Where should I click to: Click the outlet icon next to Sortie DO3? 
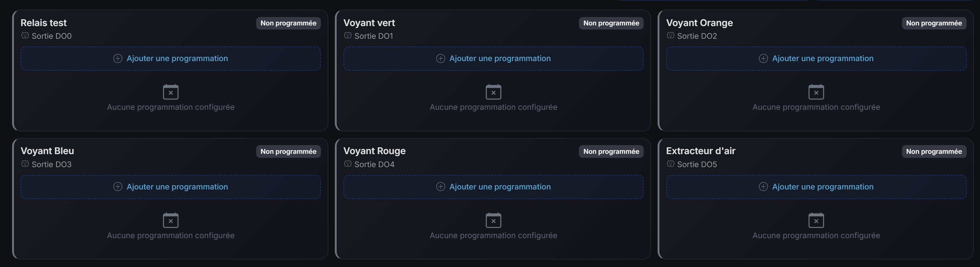pyautogui.click(x=25, y=164)
